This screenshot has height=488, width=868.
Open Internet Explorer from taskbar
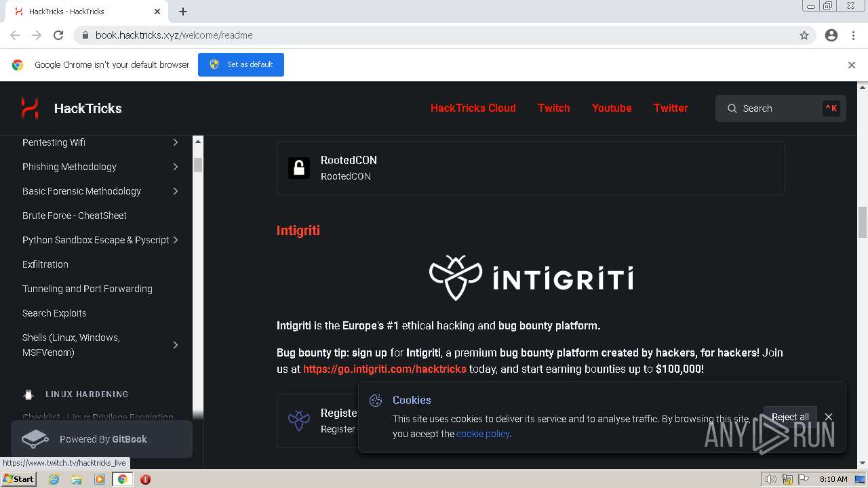click(x=54, y=479)
